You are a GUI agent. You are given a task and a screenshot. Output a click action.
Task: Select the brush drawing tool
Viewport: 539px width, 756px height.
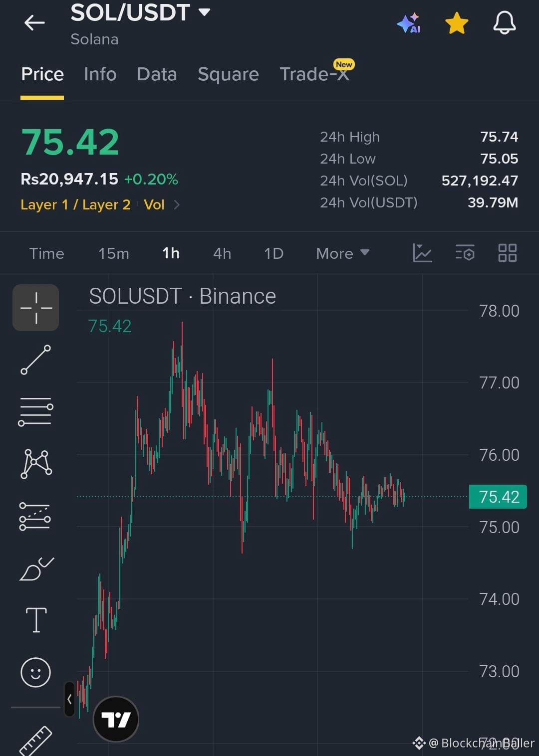pyautogui.click(x=36, y=569)
